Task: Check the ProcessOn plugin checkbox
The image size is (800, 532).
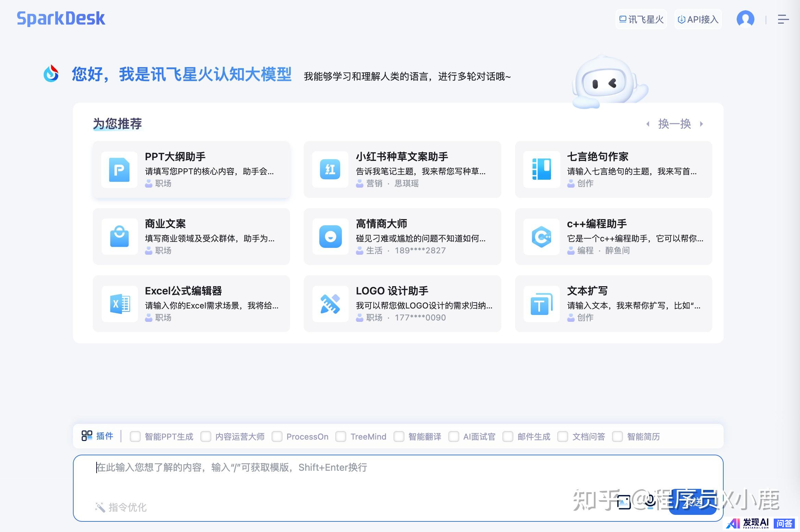Action: coord(277,436)
